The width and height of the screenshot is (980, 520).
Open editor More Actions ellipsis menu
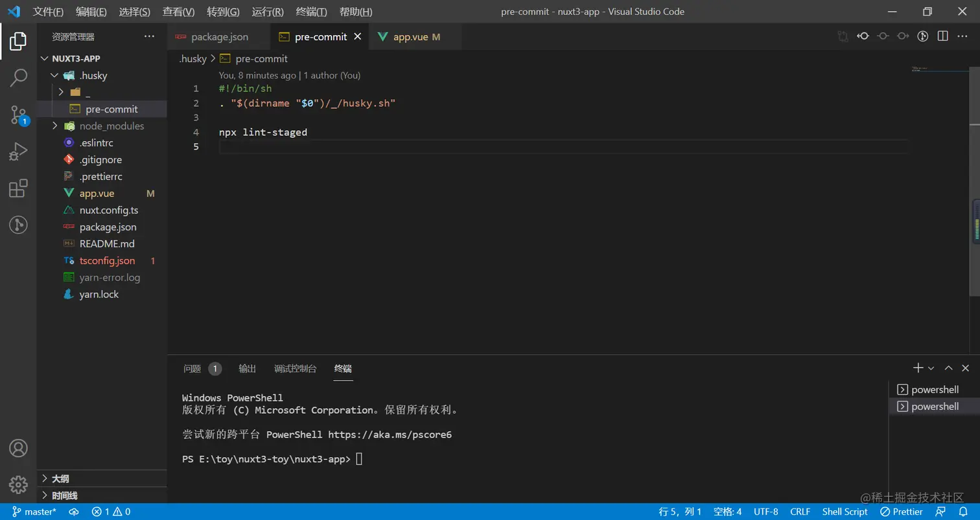click(x=963, y=37)
